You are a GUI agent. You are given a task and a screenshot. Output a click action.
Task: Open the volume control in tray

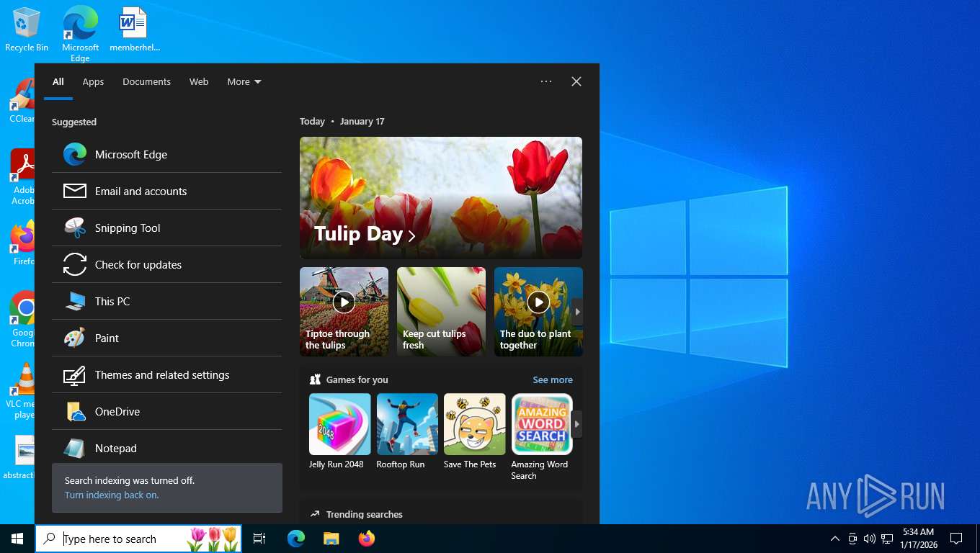coord(870,539)
